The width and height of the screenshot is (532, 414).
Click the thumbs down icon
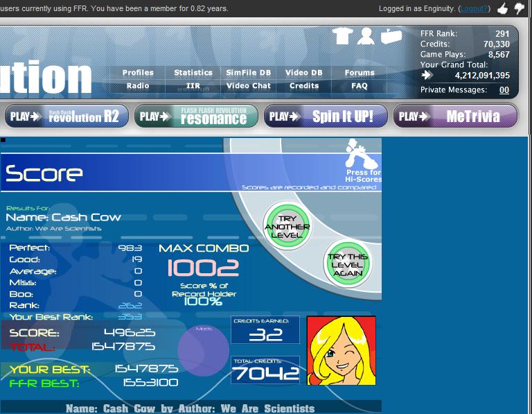(519, 8)
